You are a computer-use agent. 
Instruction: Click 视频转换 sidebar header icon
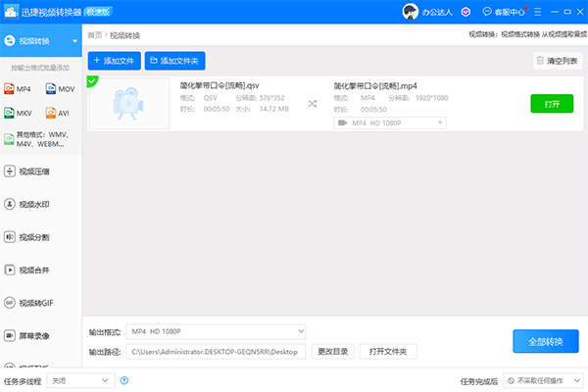click(x=10, y=40)
